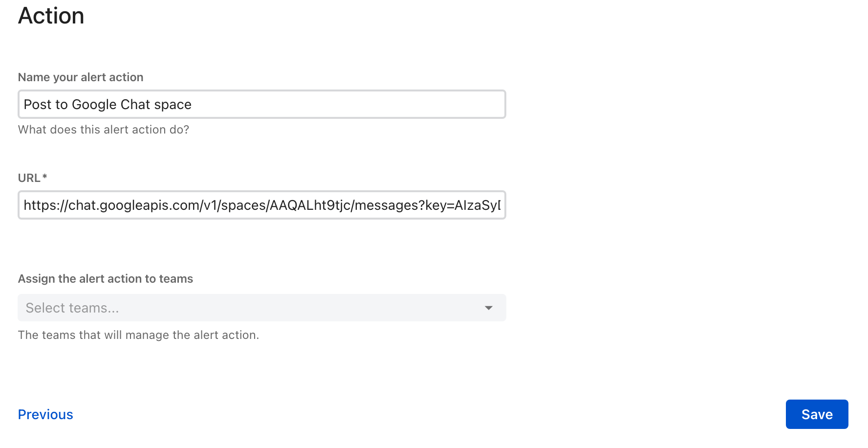Click the 'Name your alert action' label
The image size is (868, 448).
pyautogui.click(x=81, y=77)
